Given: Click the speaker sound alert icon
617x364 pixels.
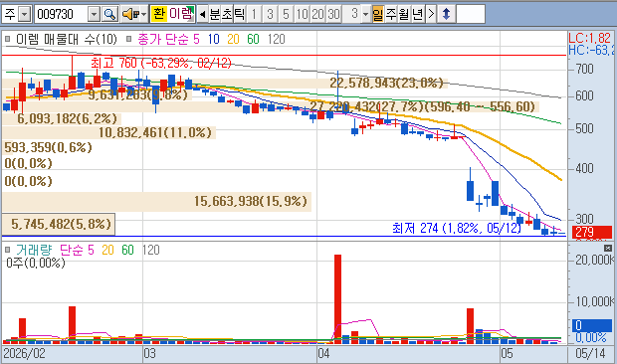Looking at the screenshot, I should click(130, 15).
